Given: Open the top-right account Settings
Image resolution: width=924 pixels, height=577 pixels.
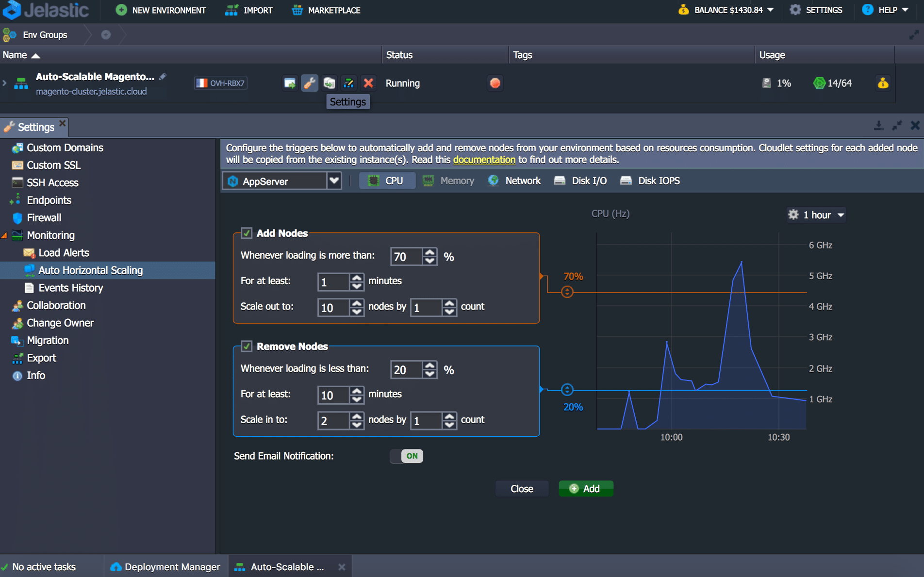Looking at the screenshot, I should point(816,10).
